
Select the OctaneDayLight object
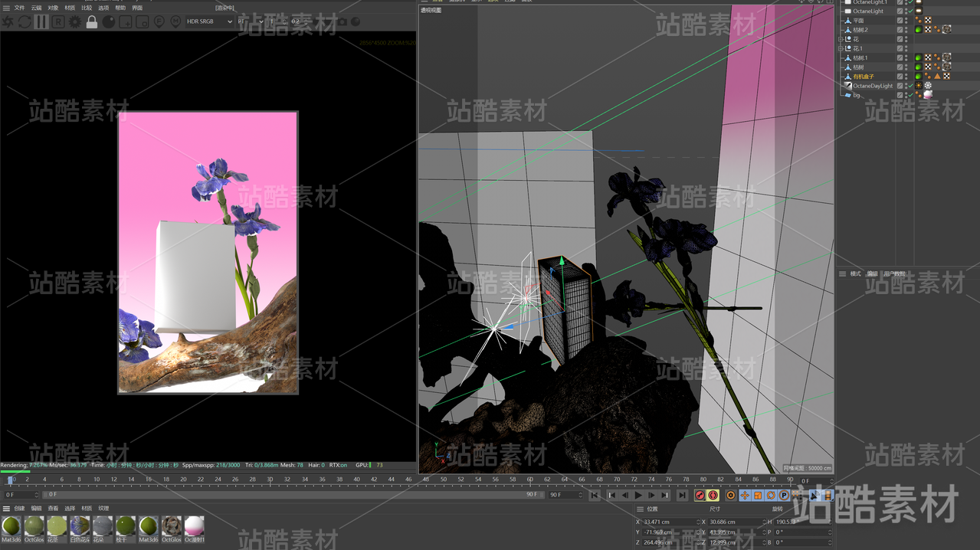point(873,86)
